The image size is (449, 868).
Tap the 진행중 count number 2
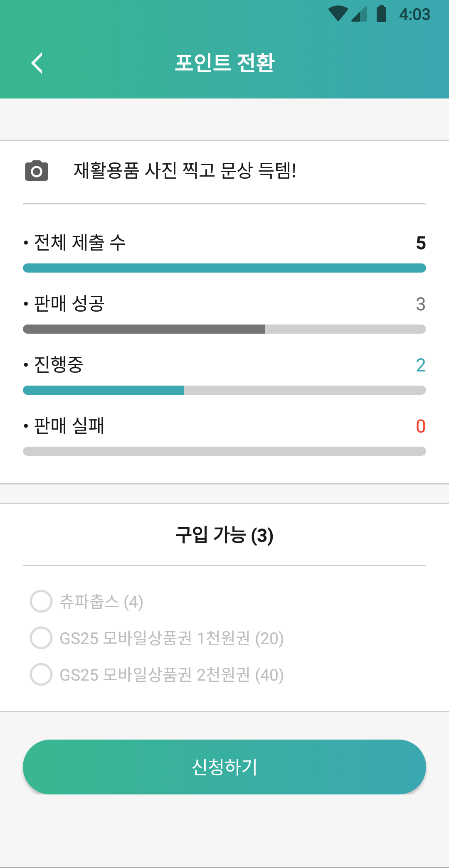[421, 365]
